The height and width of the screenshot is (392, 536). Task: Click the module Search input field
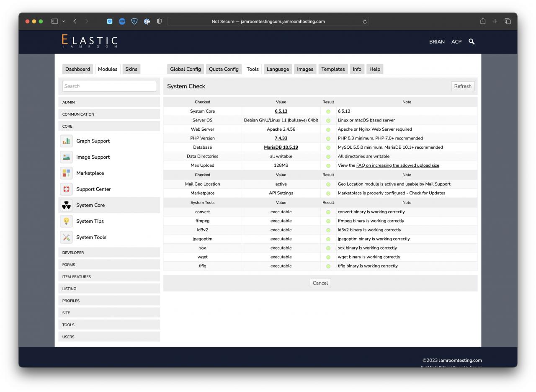[x=109, y=86]
